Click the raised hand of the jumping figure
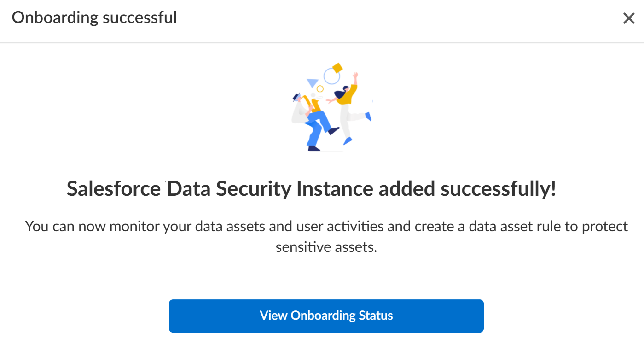 pos(354,76)
